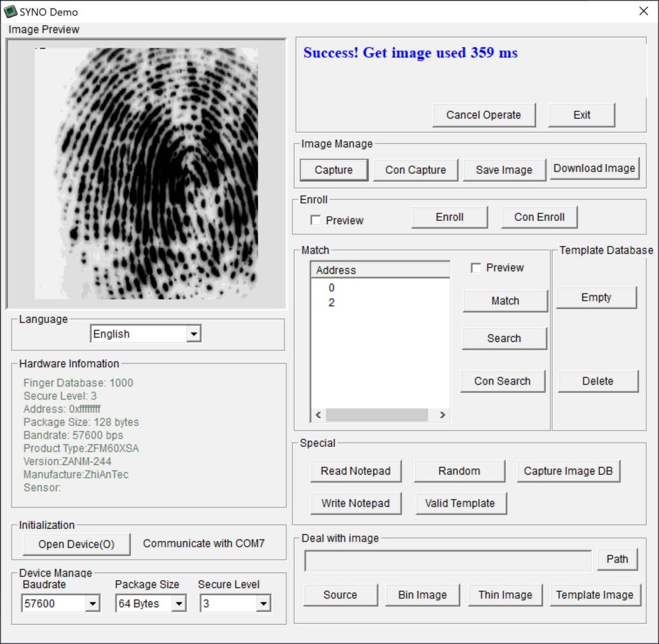
Task: Click the SYNO Demo chip icon in title bar
Action: pyautogui.click(x=12, y=11)
